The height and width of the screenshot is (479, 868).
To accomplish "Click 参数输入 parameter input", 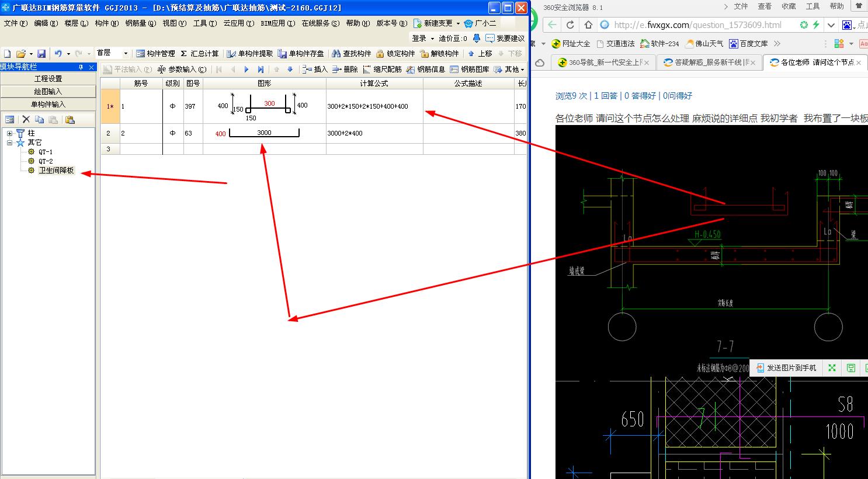I will [182, 69].
